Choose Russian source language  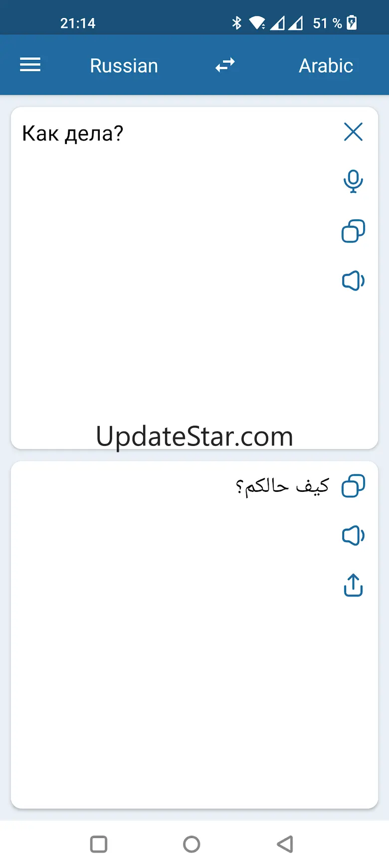124,66
